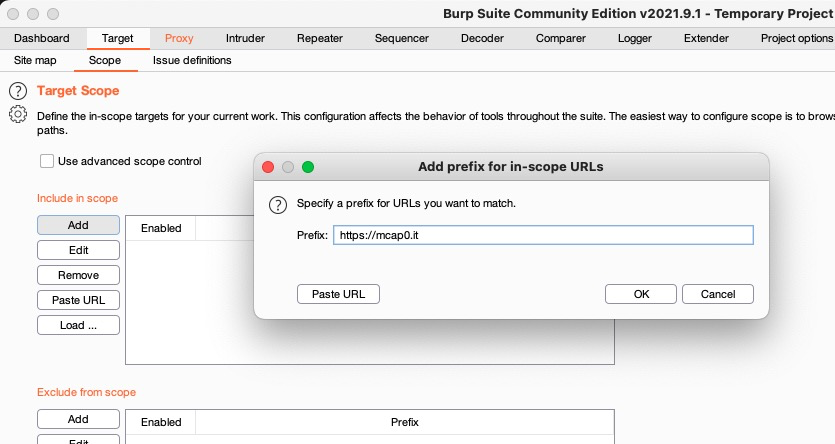Click Prefix column header in Exclude table
This screenshot has width=835, height=444.
(x=405, y=422)
